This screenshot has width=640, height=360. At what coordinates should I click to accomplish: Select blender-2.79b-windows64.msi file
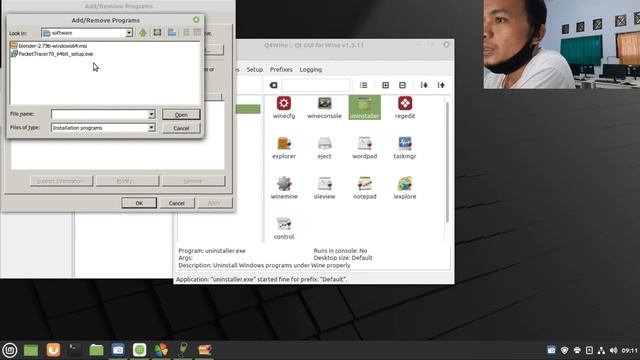[x=53, y=46]
